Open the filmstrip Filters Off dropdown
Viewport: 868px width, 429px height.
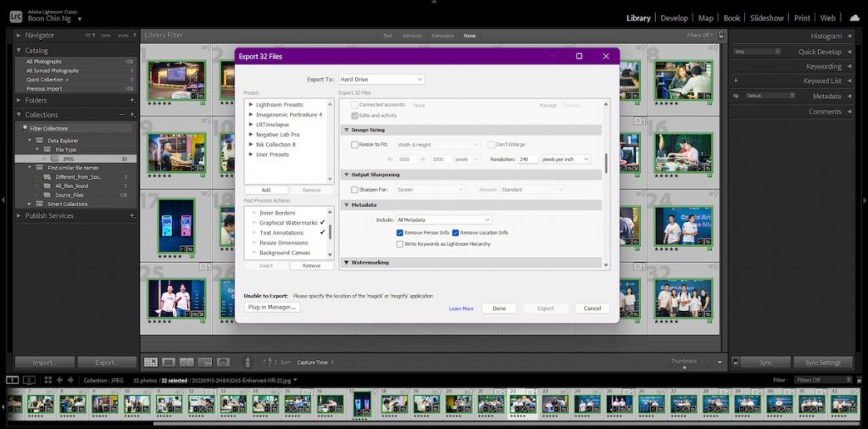point(824,380)
